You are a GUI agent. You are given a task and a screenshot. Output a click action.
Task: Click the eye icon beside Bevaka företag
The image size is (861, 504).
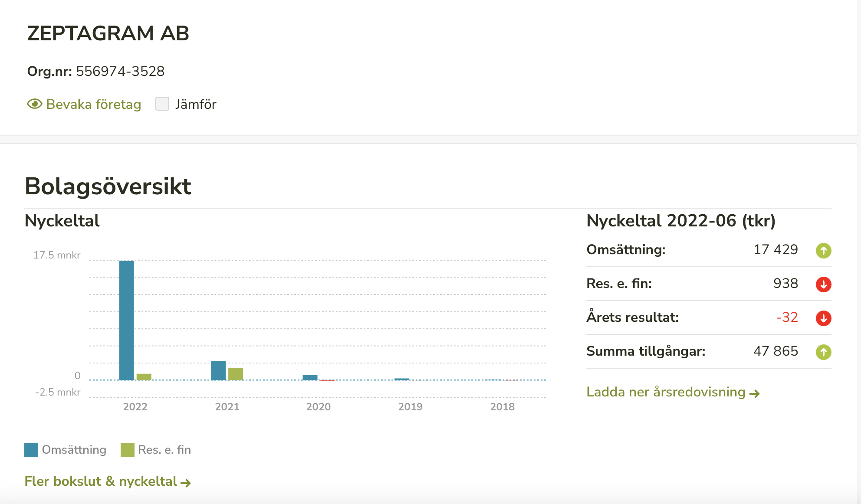35,104
